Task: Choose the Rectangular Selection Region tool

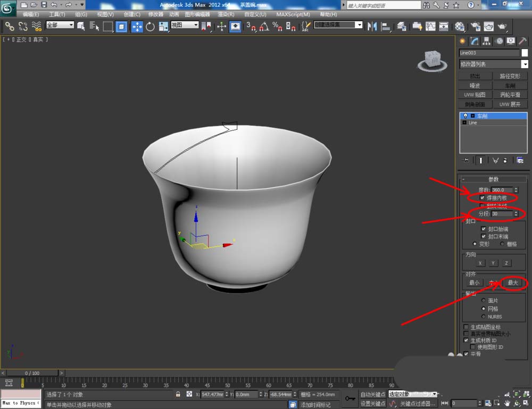Action: pos(108,26)
